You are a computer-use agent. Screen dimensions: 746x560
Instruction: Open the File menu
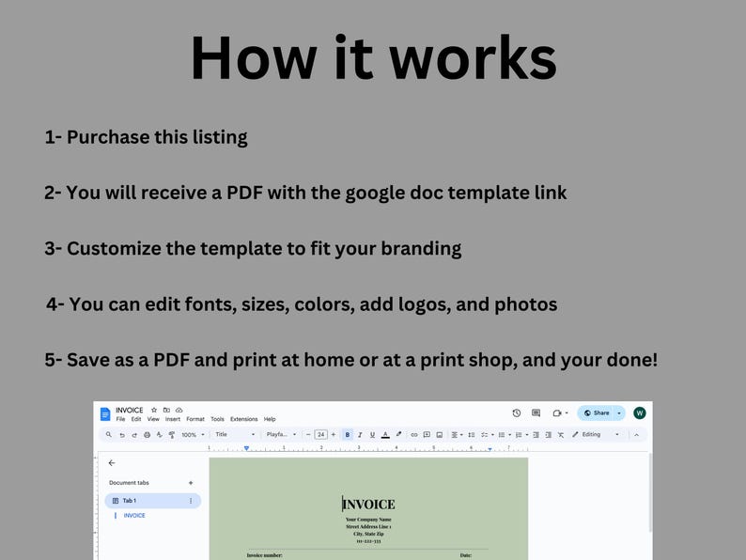(x=120, y=419)
